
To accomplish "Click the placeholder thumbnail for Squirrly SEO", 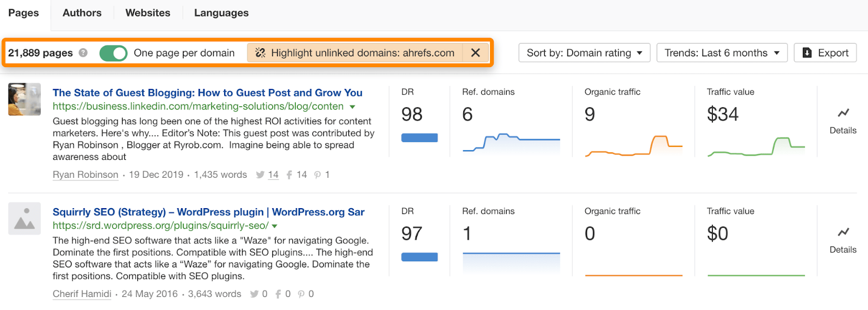I will [24, 218].
